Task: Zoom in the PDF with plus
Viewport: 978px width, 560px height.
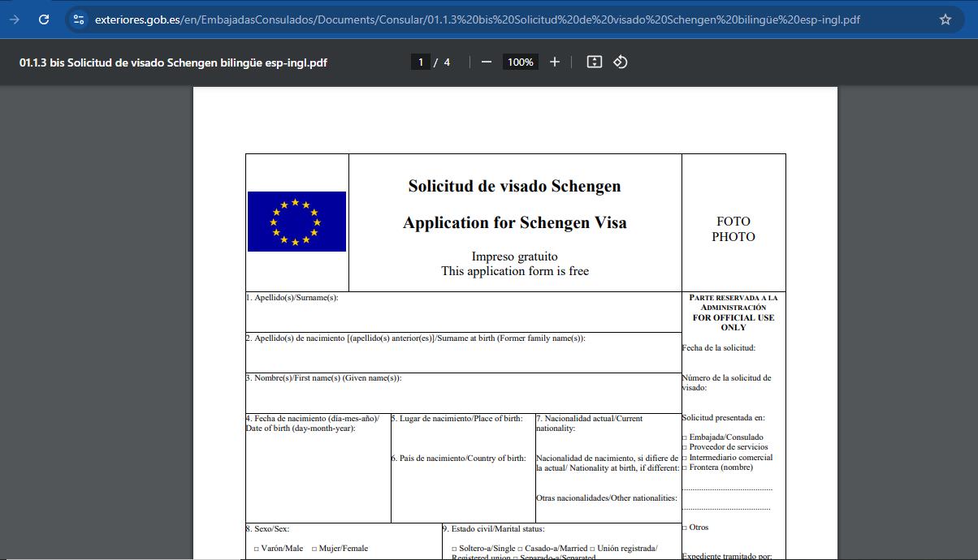Action: coord(555,62)
